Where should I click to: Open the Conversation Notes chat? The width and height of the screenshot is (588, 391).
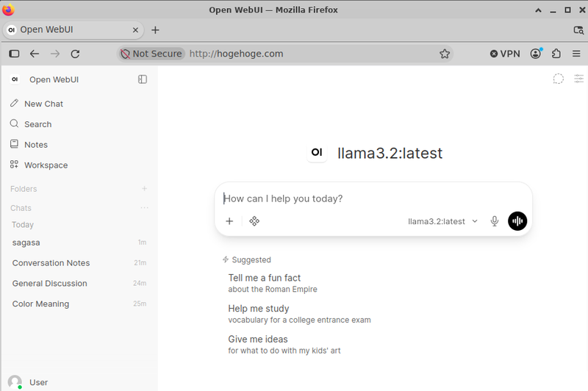[x=79, y=263]
